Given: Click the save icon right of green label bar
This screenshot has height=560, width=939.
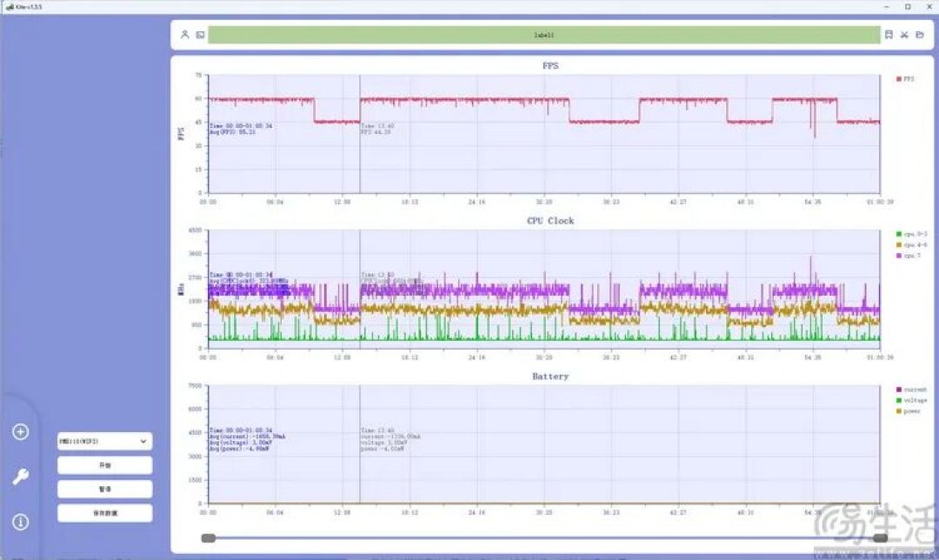Looking at the screenshot, I should [x=889, y=35].
